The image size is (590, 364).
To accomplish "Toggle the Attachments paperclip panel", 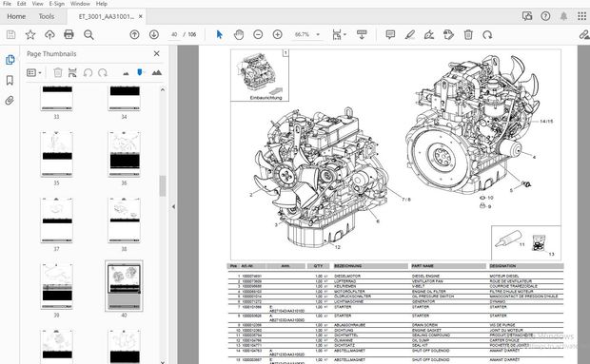I will coord(10,101).
